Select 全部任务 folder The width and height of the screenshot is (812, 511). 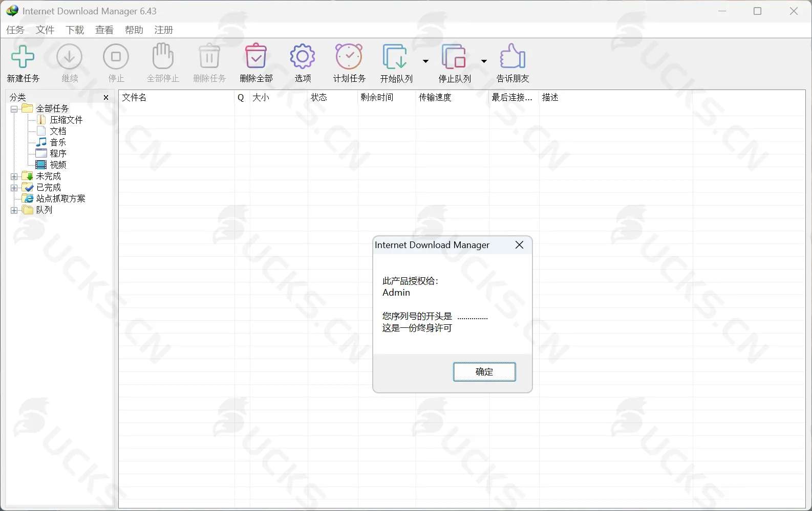pos(52,108)
